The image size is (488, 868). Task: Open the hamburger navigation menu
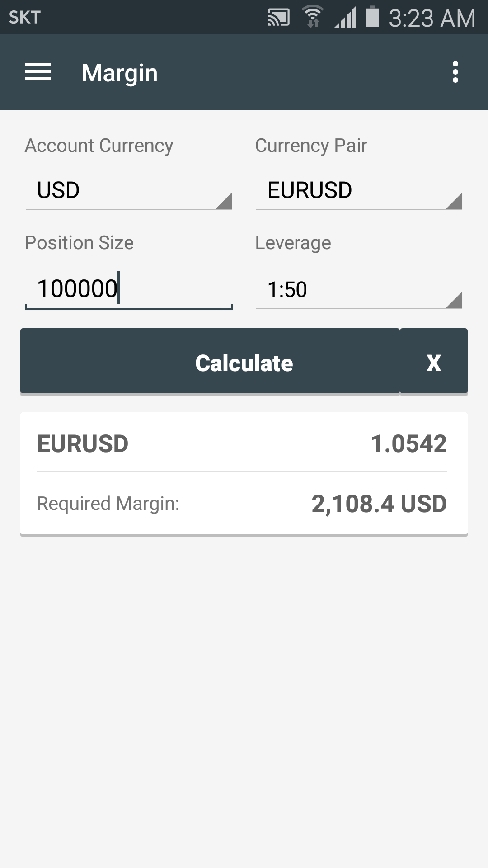38,72
